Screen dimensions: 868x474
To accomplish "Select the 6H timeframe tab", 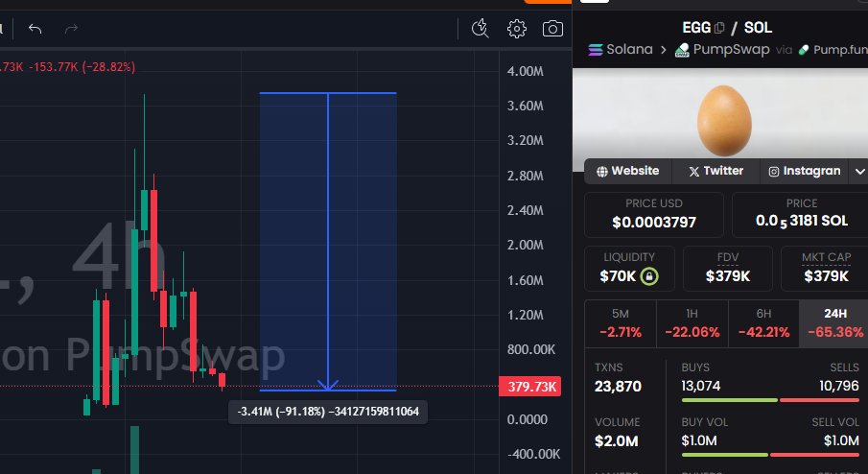I will coord(762,323).
